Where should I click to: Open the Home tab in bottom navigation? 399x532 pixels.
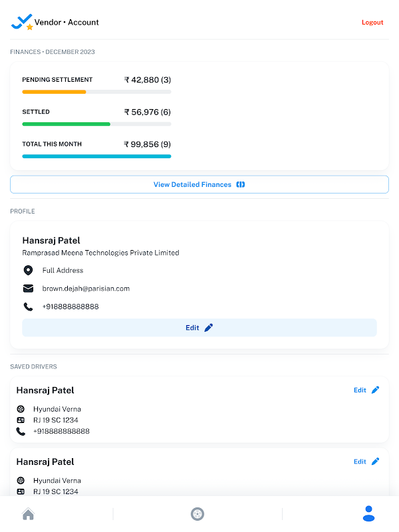[28, 513]
